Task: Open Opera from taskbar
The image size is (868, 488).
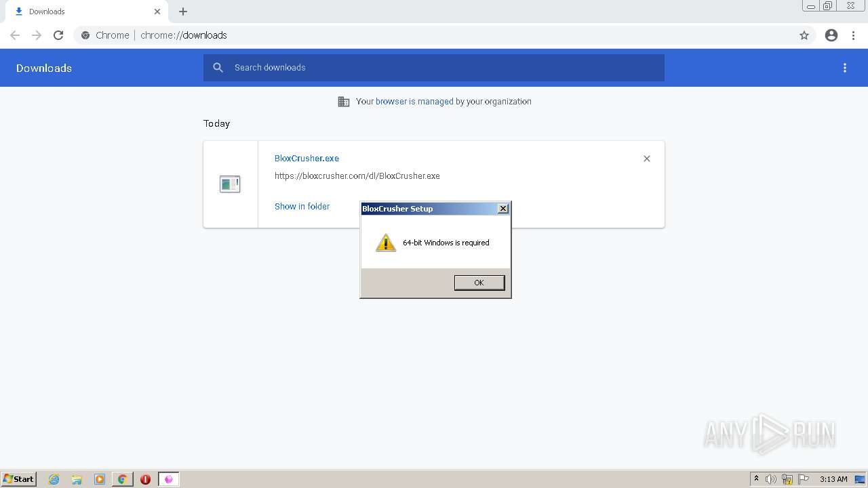Action: pyautogui.click(x=145, y=479)
